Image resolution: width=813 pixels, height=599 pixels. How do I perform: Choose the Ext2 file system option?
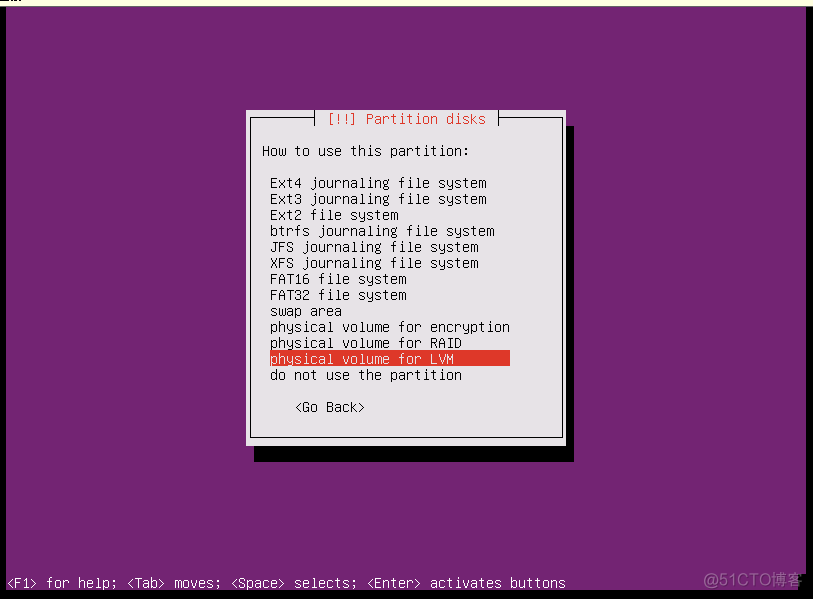coord(341,215)
